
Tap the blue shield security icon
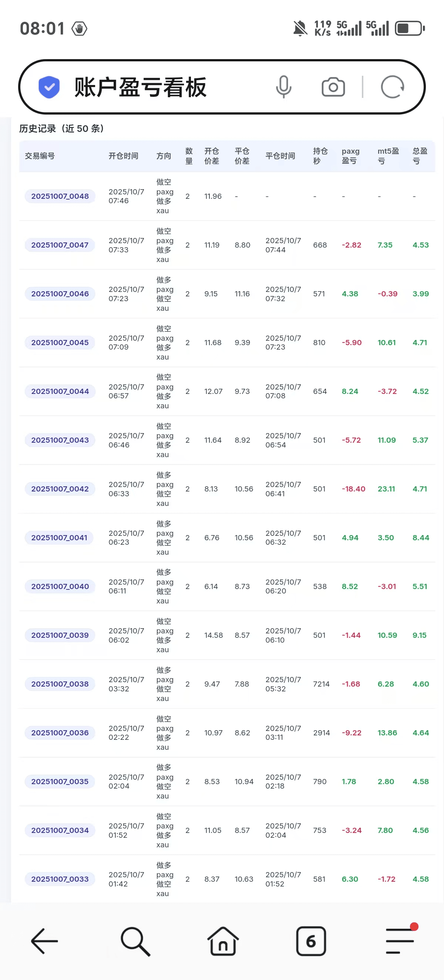(49, 87)
